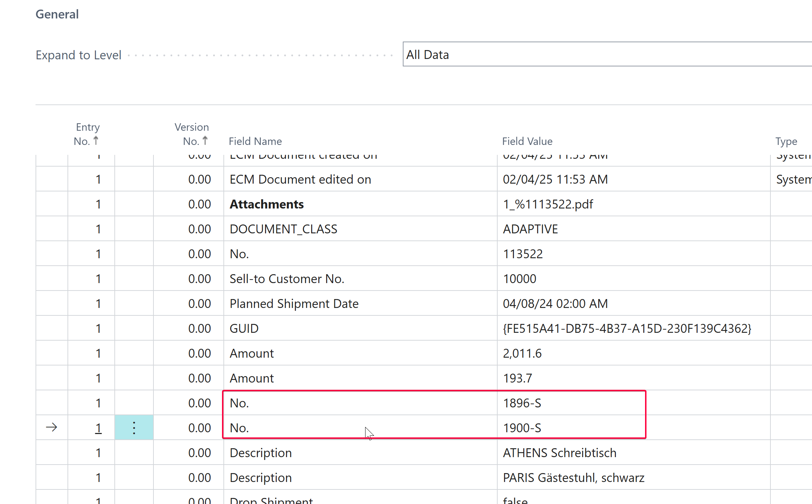Click the GUID field value cell
Image resolution: width=812 pixels, height=504 pixels.
tap(627, 329)
